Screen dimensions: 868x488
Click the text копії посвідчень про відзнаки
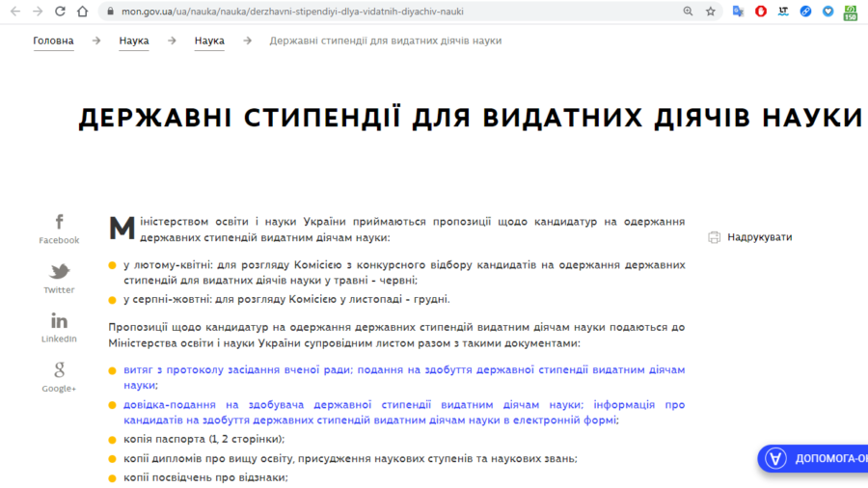[x=206, y=477]
